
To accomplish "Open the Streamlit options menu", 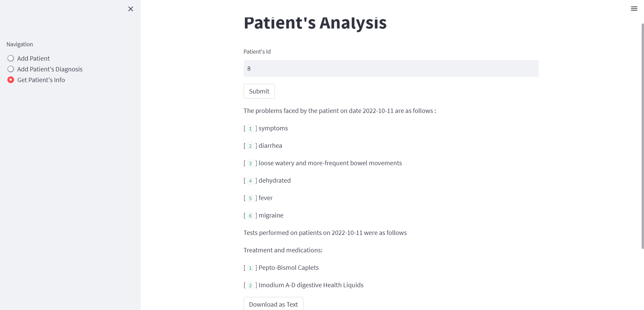I will (634, 8).
